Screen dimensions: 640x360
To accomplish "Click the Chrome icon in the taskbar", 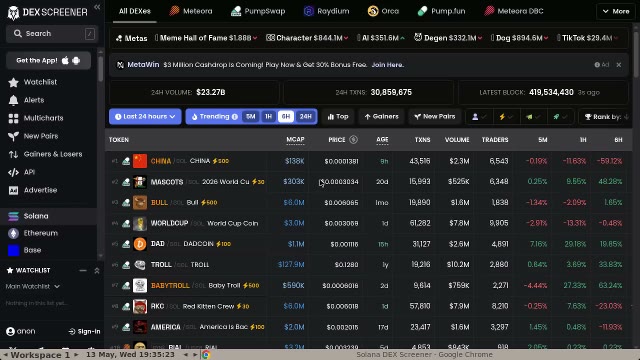I will click(206, 355).
